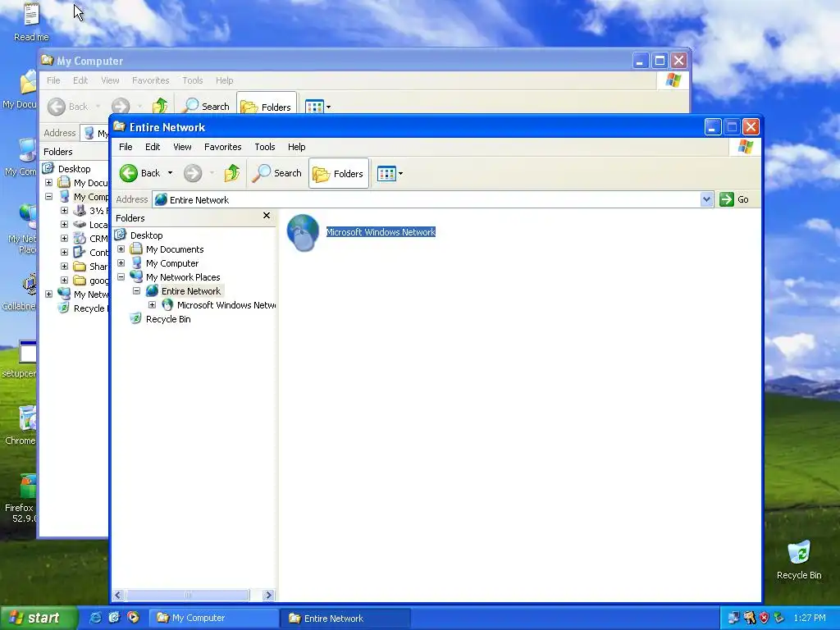840x630 pixels.
Task: Click the Microsoft Windows Network label text
Action: click(x=381, y=232)
